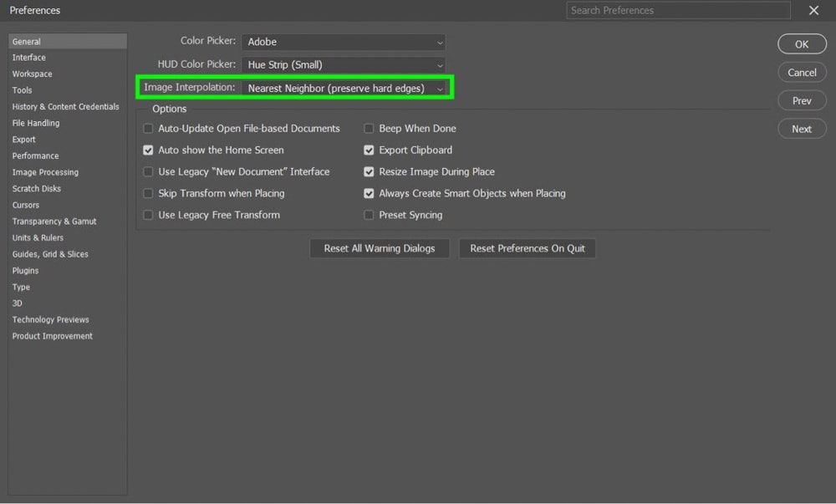This screenshot has height=504, width=836.
Task: Enable Preset Syncing
Action: 369,215
